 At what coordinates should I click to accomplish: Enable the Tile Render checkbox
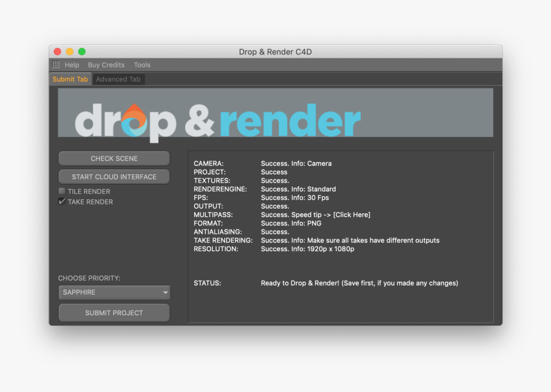click(x=62, y=192)
